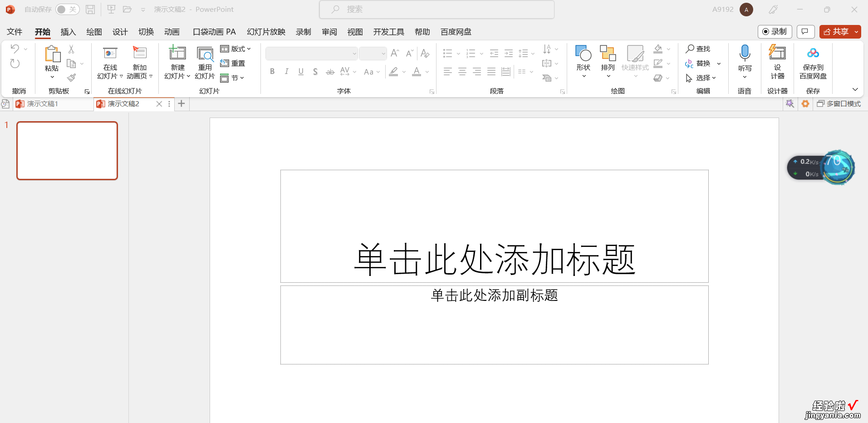
Task: Click the Arrange icon
Action: 608,54
